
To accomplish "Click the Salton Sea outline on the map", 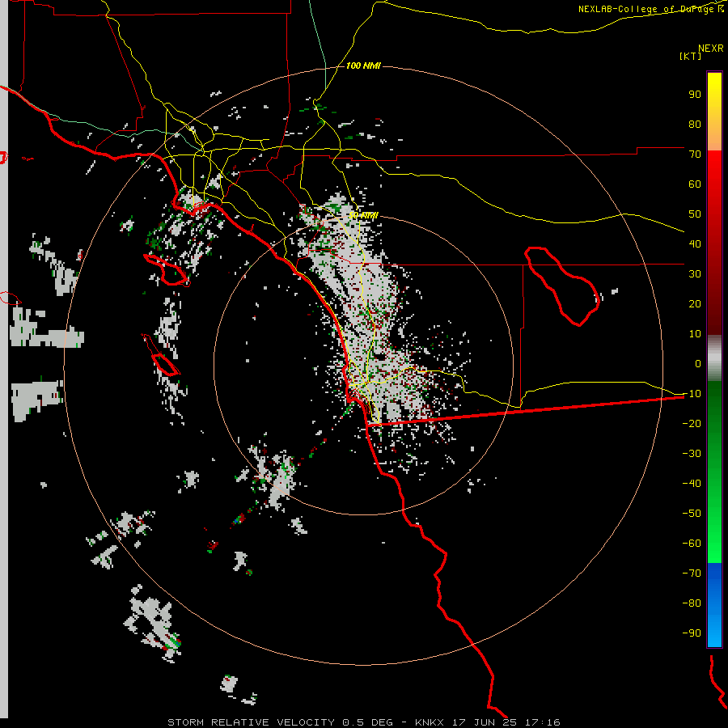I will (562, 286).
